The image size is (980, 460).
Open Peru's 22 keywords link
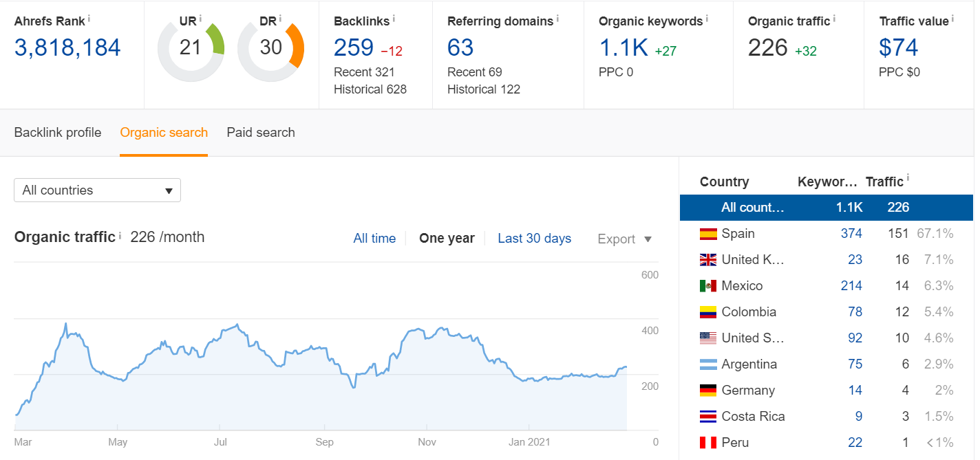(x=855, y=443)
